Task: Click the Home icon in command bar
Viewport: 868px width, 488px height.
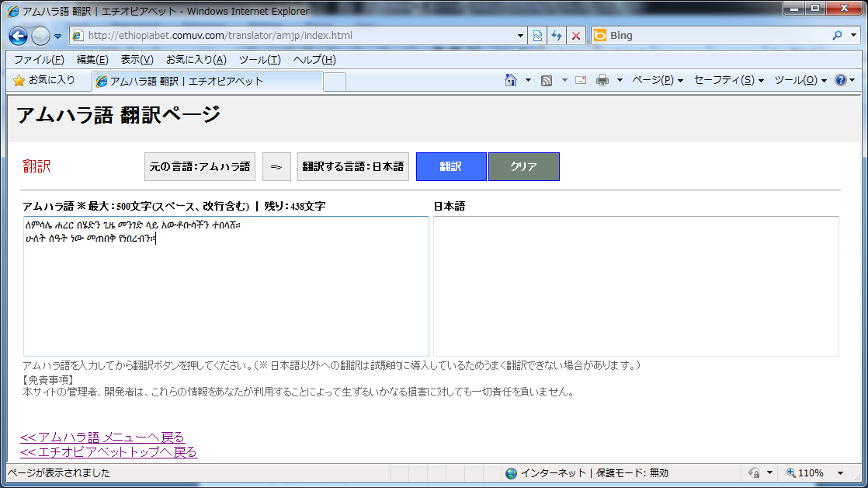Action: [510, 80]
